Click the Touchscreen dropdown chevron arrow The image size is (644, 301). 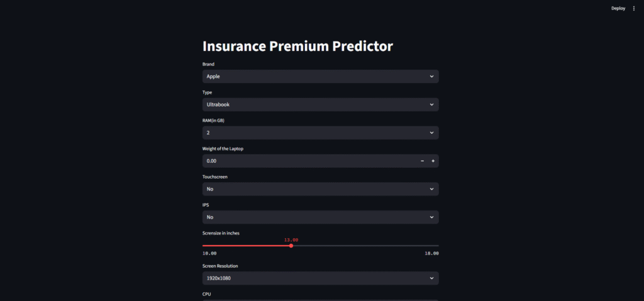[x=431, y=189]
